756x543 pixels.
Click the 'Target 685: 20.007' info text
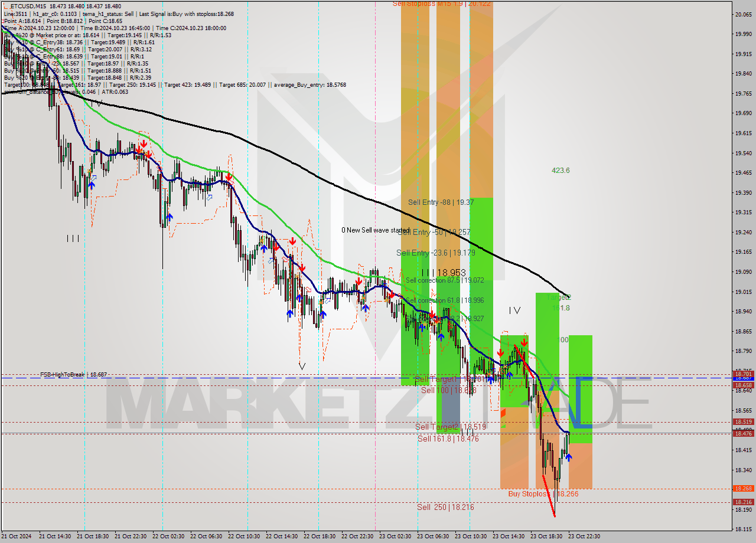coord(244,85)
